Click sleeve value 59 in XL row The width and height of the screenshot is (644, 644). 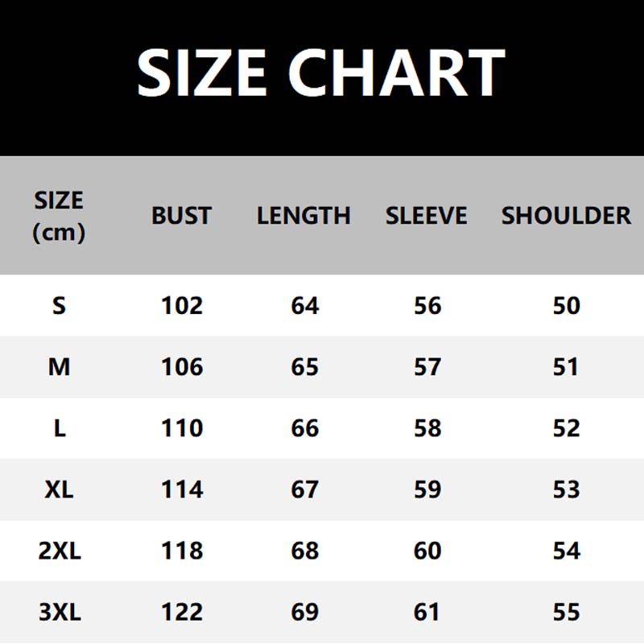point(427,489)
